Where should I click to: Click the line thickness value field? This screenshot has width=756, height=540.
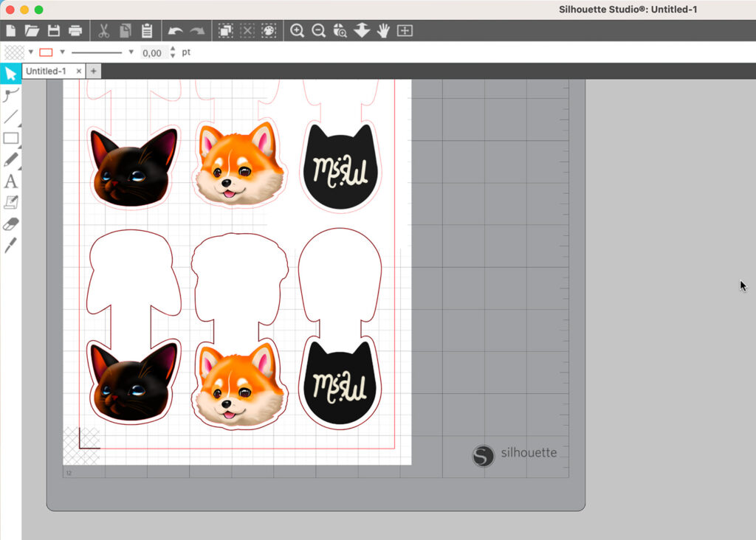coord(152,53)
